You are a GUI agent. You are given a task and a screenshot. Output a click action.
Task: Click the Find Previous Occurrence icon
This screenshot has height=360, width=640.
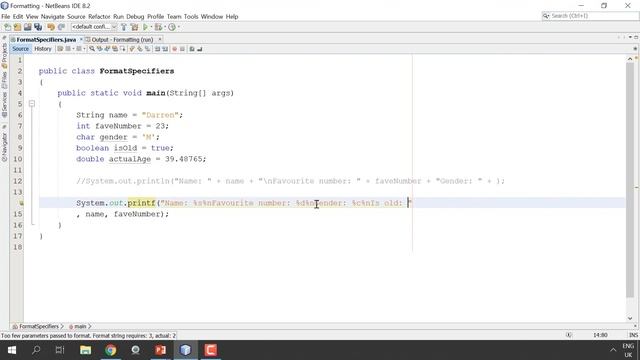(x=100, y=49)
